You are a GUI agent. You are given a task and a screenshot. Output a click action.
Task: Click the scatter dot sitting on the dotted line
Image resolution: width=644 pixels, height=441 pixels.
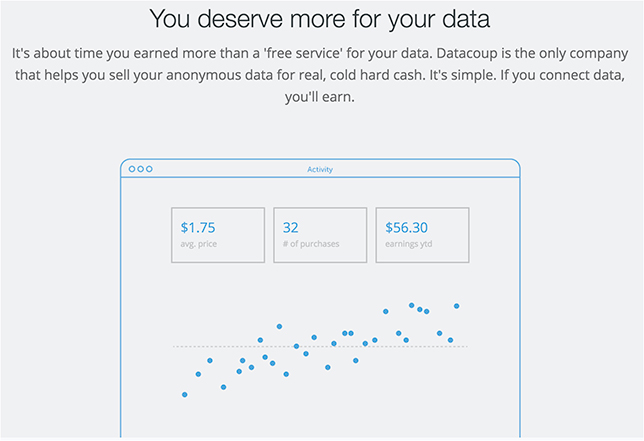(x=297, y=346)
